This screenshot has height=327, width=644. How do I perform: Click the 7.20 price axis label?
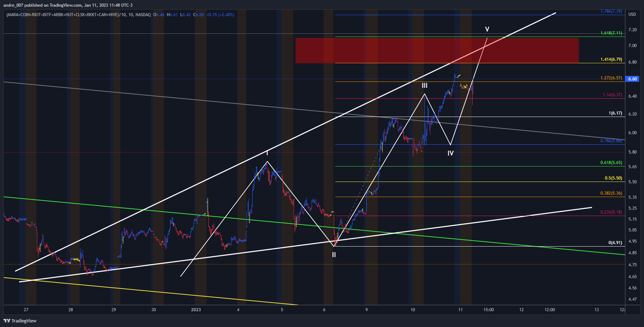point(632,30)
